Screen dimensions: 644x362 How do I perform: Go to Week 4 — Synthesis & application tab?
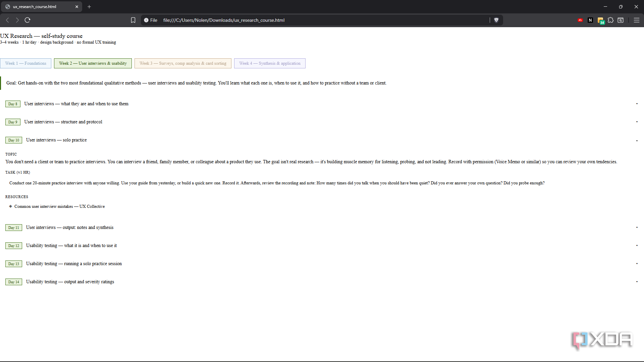click(x=270, y=63)
